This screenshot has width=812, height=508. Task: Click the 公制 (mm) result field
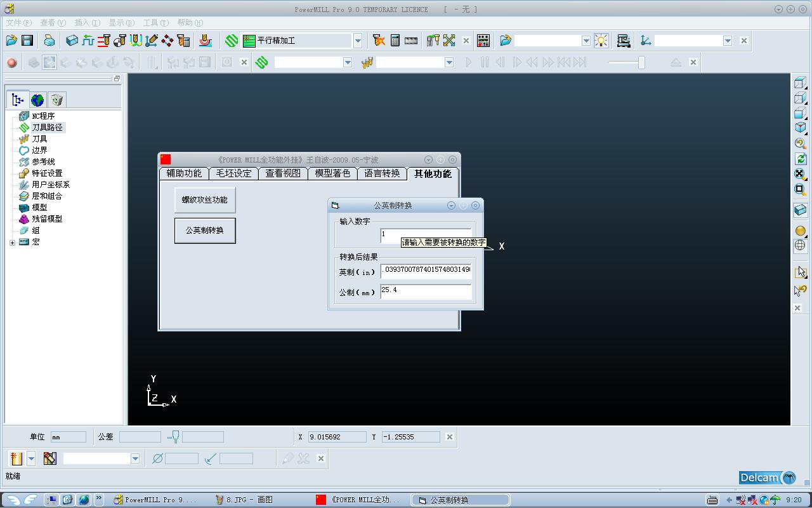coord(426,291)
